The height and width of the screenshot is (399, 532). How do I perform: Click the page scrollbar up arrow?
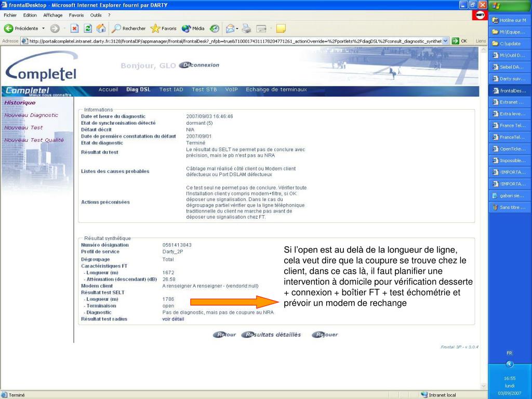click(x=483, y=50)
